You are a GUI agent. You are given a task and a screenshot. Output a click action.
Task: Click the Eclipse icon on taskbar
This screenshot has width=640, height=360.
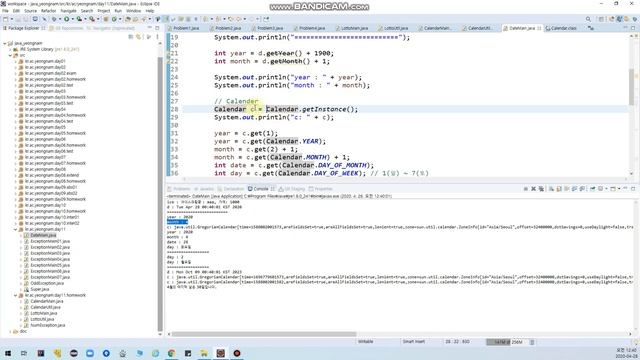click(x=220, y=353)
